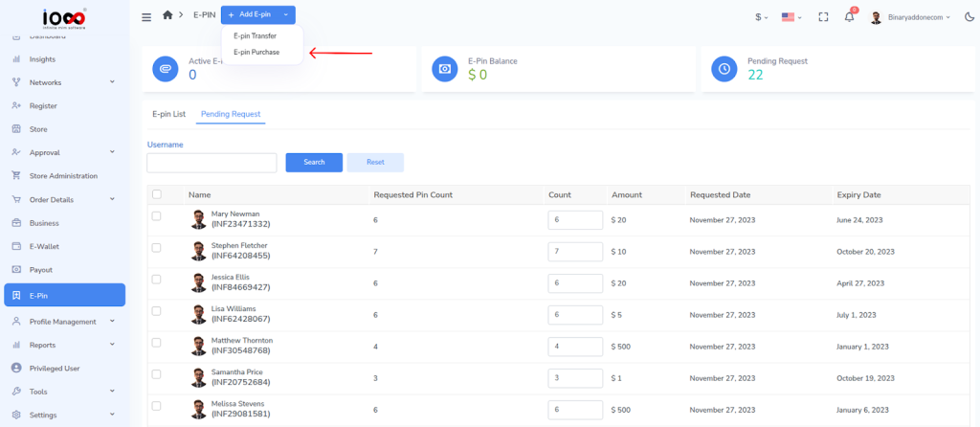Open the currency dollar dropdown
The width and height of the screenshot is (980, 427).
[x=762, y=16]
